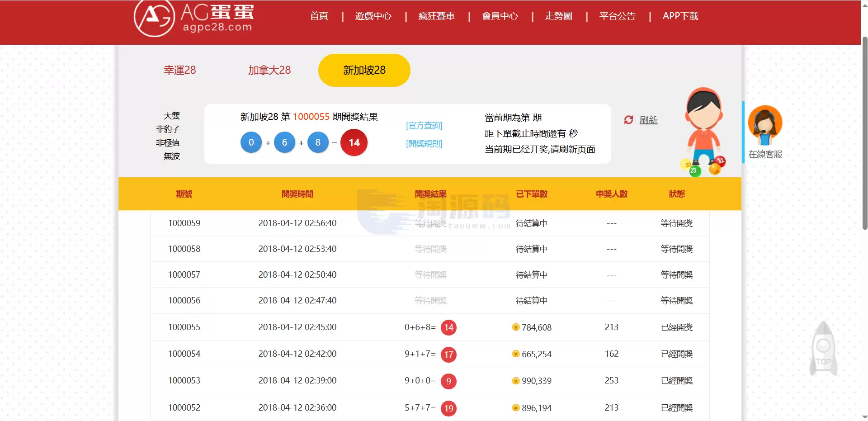The height and width of the screenshot is (421, 868).
Task: Click the 非極值 result attribute label
Action: pos(168,142)
